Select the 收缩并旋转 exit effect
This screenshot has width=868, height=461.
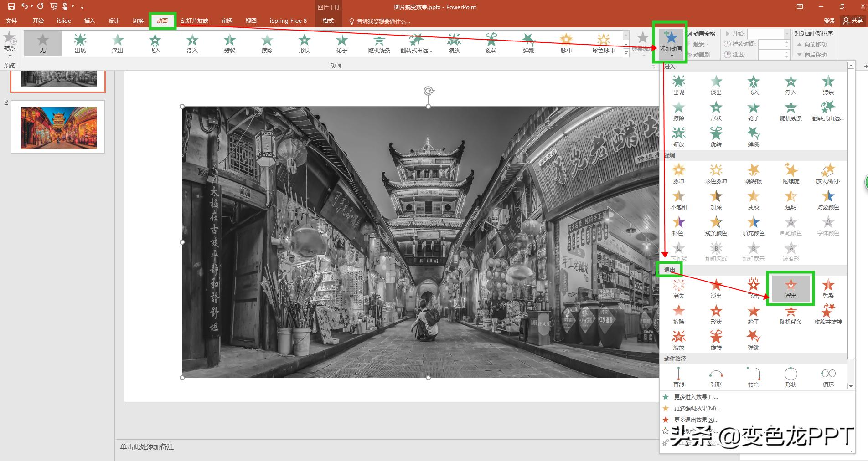click(x=828, y=314)
